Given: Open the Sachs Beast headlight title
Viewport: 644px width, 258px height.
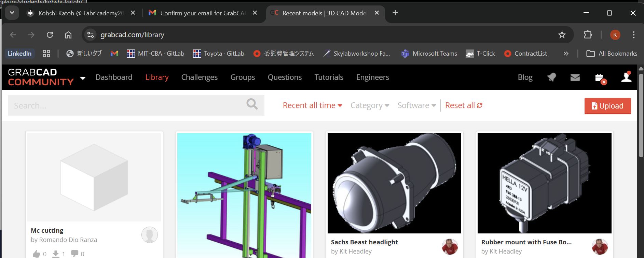Looking at the screenshot, I should 364,242.
